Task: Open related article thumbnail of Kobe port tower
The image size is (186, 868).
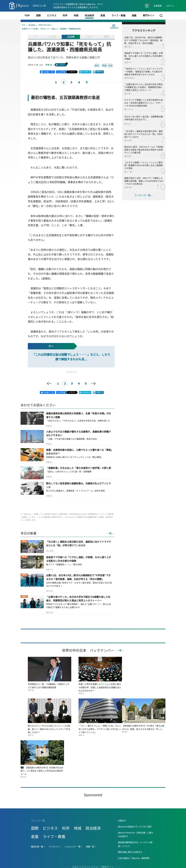Action: pyautogui.click(x=32, y=436)
